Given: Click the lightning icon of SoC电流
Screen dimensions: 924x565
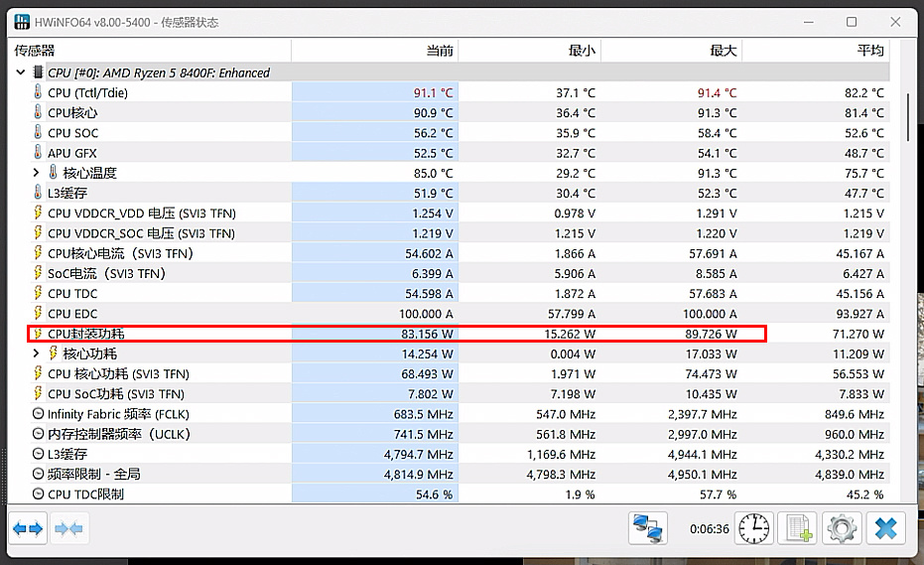Looking at the screenshot, I should [38, 272].
